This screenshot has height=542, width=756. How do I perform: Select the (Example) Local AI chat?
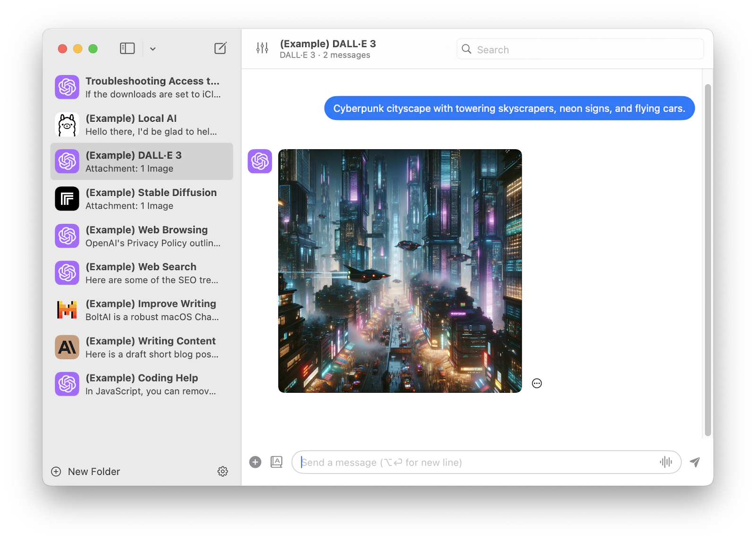pos(142,125)
